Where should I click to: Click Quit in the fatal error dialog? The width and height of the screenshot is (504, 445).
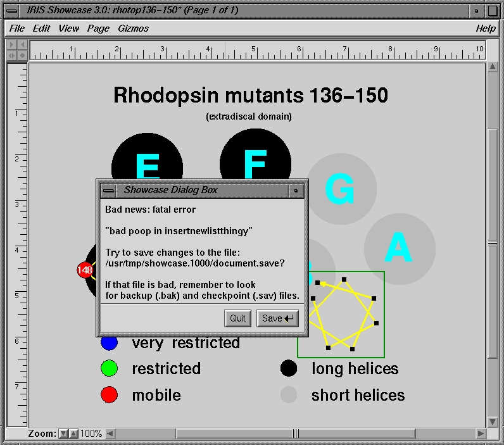(x=237, y=318)
